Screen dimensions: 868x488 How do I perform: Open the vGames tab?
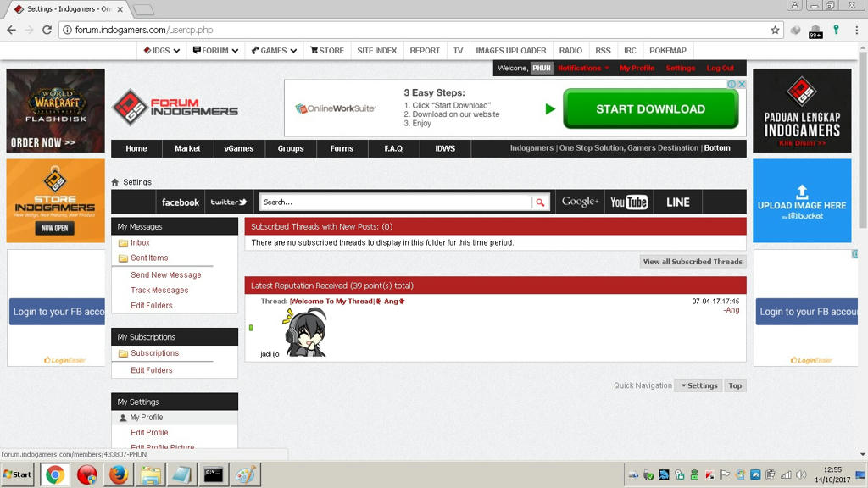point(238,148)
